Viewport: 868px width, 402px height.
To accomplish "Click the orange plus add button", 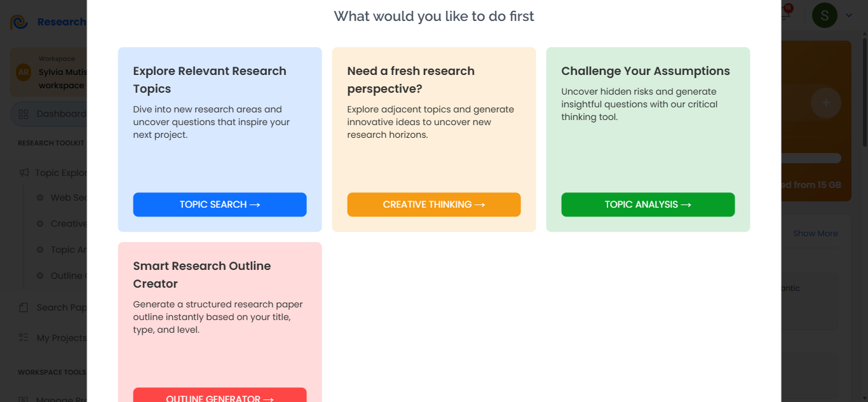I will click(x=826, y=102).
